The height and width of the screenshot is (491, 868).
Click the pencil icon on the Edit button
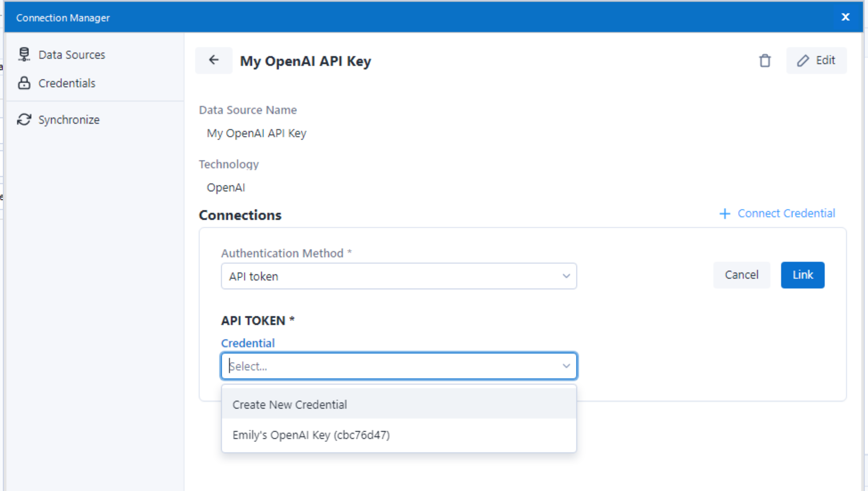pos(803,61)
